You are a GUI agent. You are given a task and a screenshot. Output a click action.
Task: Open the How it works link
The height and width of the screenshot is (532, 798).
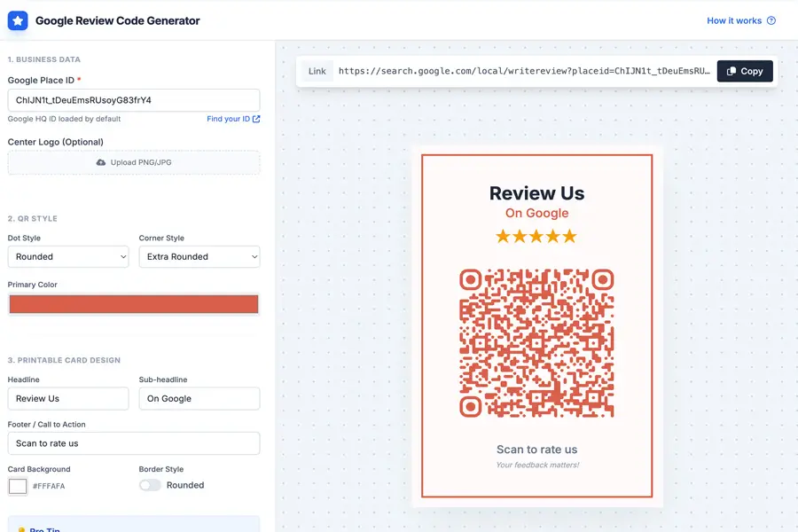point(733,20)
